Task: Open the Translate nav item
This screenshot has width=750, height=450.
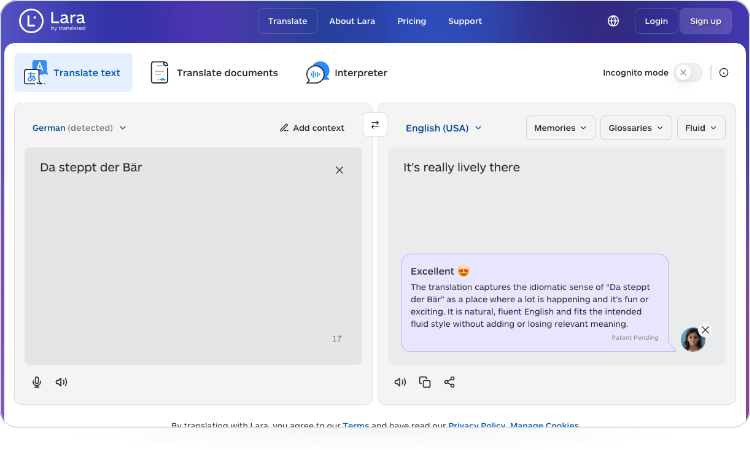Action: [287, 21]
